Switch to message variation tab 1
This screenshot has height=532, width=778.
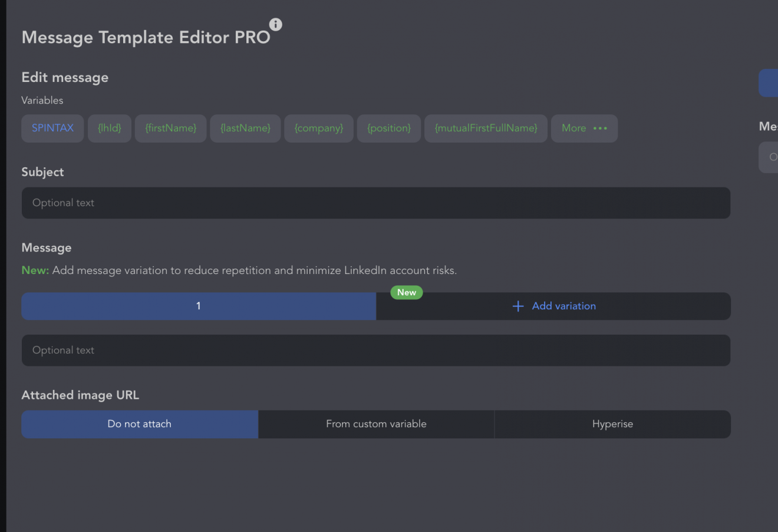[199, 306]
